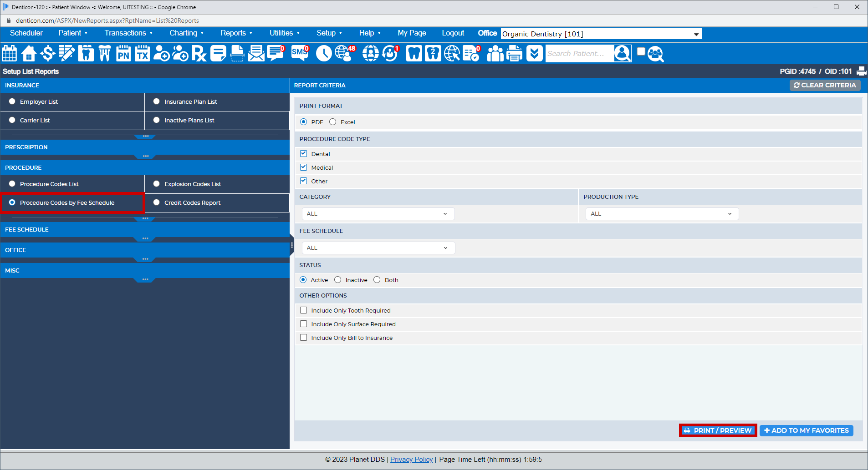Click the Add New Patient icon
868x470 pixels.
(x=161, y=53)
